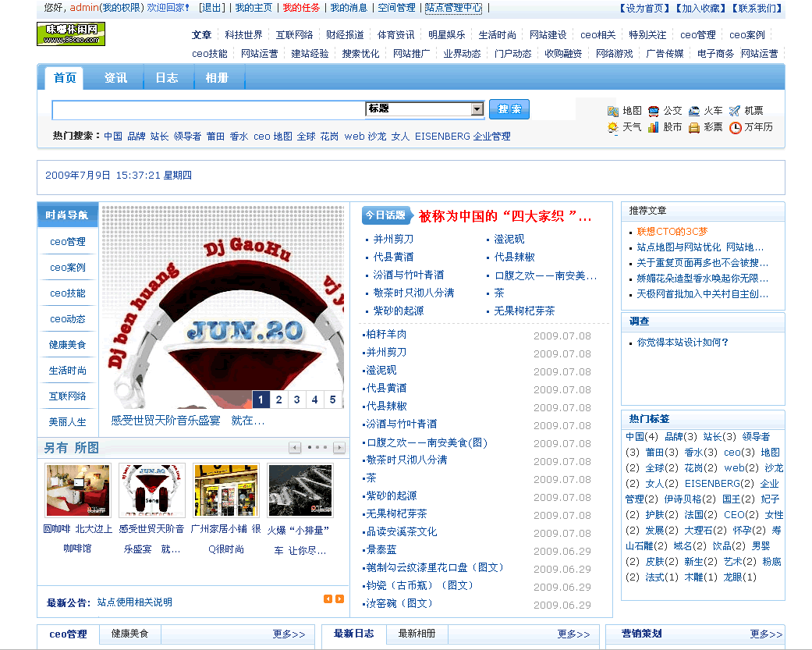Open 站点管理中心 link
812x650 pixels.
click(453, 8)
